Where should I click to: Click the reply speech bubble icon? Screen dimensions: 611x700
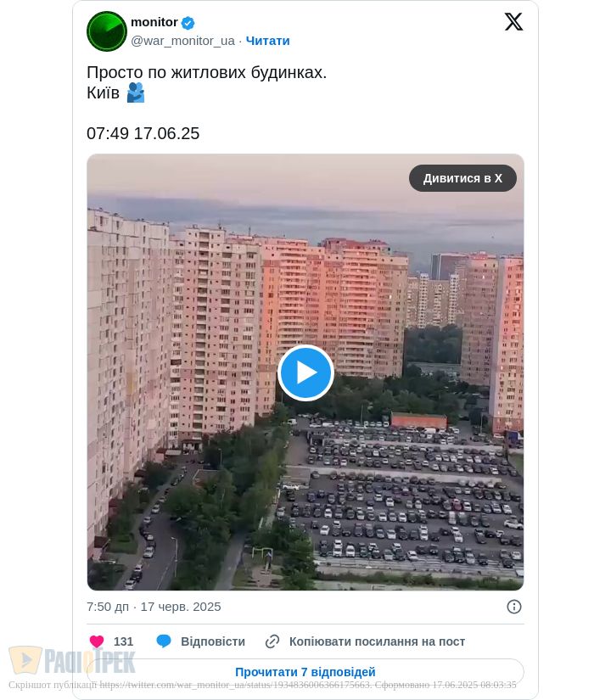(164, 641)
